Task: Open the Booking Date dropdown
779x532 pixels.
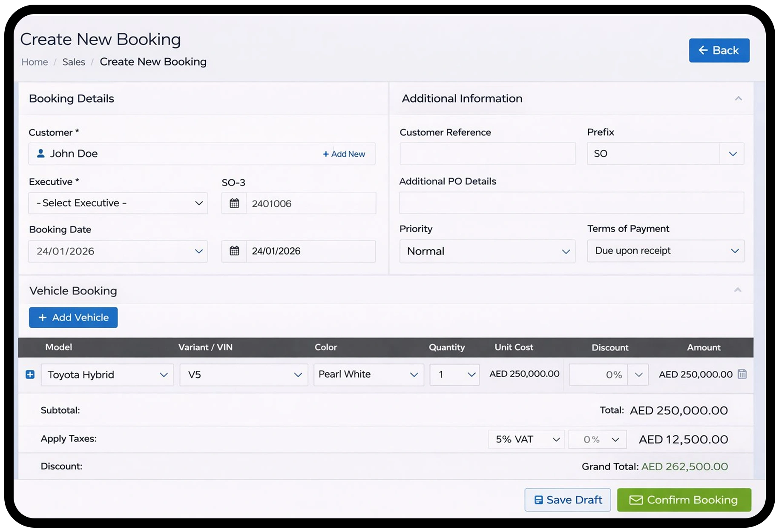Action: tap(118, 251)
